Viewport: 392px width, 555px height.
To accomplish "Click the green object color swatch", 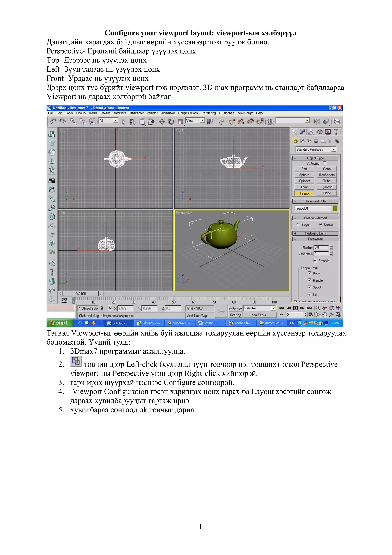I will pyautogui.click(x=335, y=208).
